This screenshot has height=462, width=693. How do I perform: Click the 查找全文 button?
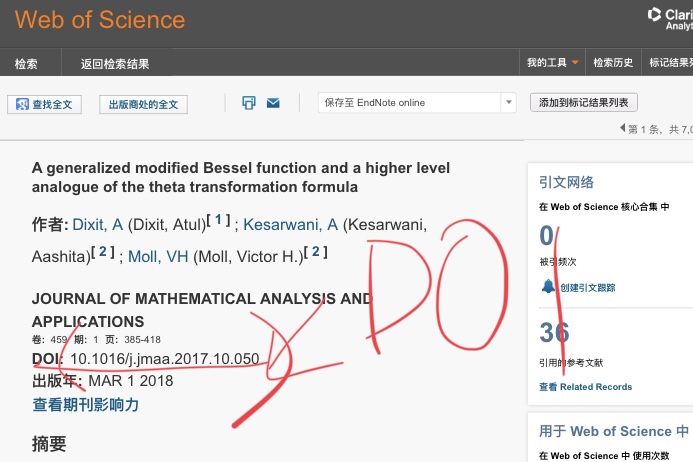click(x=44, y=104)
